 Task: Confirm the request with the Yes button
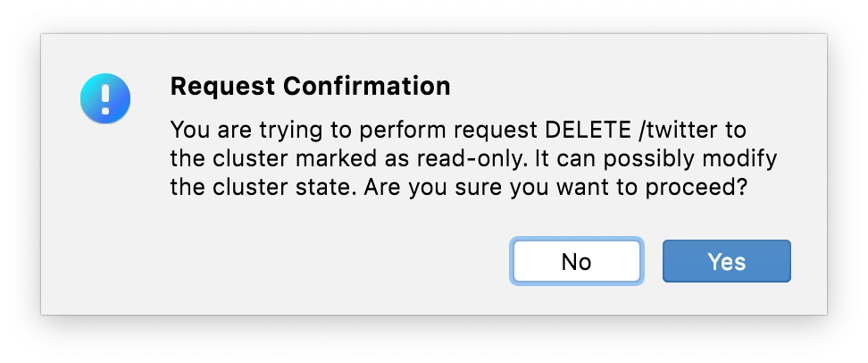coord(726,261)
